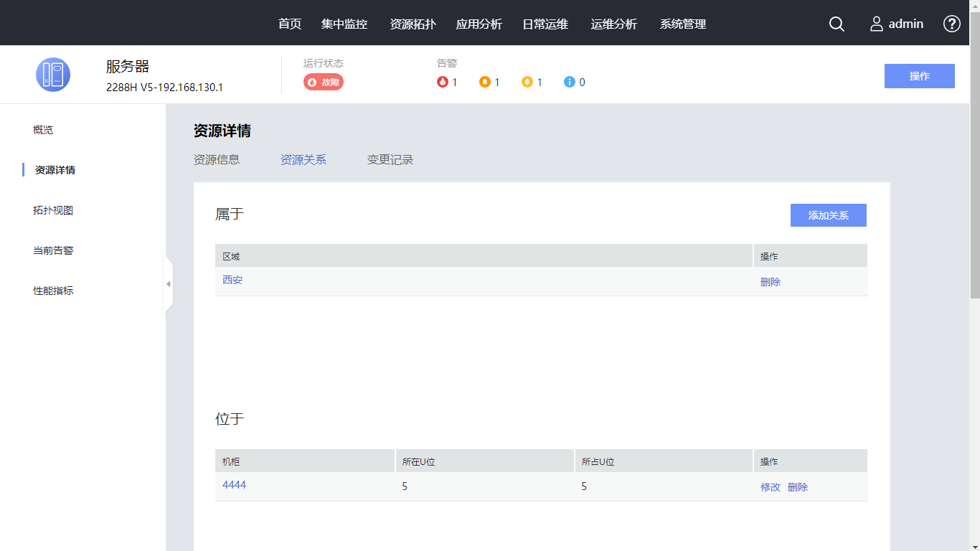Open the search magnifier icon

click(837, 24)
